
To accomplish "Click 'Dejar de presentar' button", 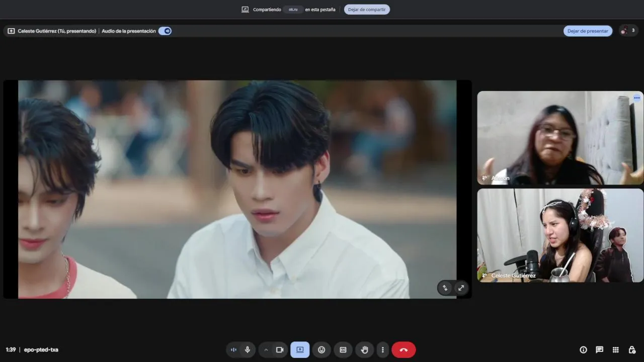I will pos(588,31).
